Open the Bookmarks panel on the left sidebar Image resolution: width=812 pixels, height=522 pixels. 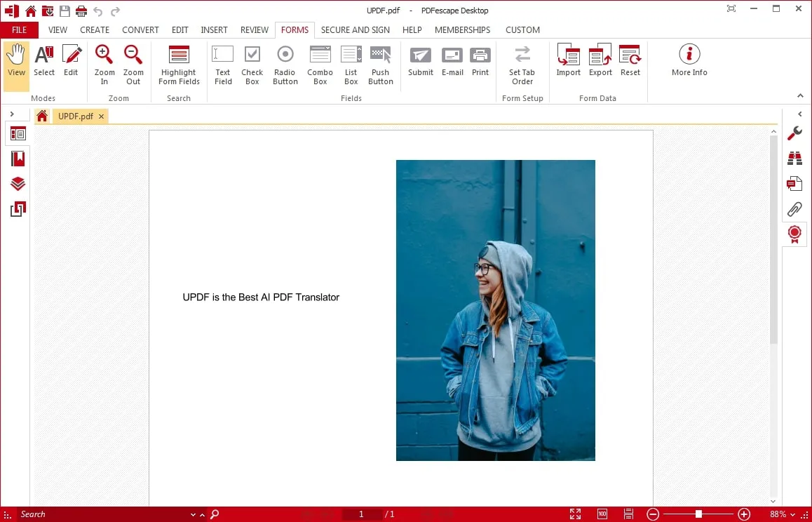(x=17, y=158)
